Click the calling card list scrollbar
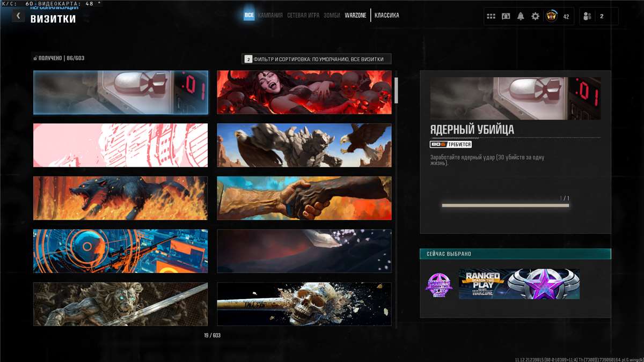Screen dimensions: 644x362 tap(397, 90)
